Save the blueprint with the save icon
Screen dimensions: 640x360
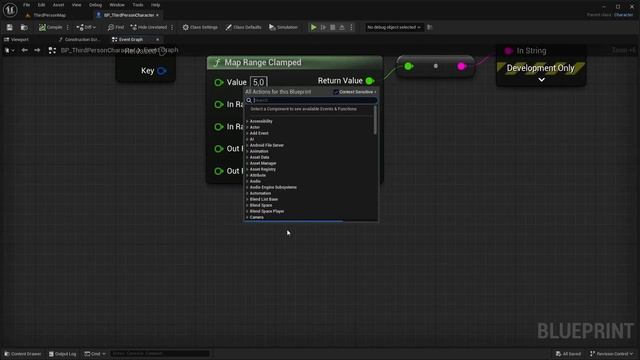click(9, 27)
